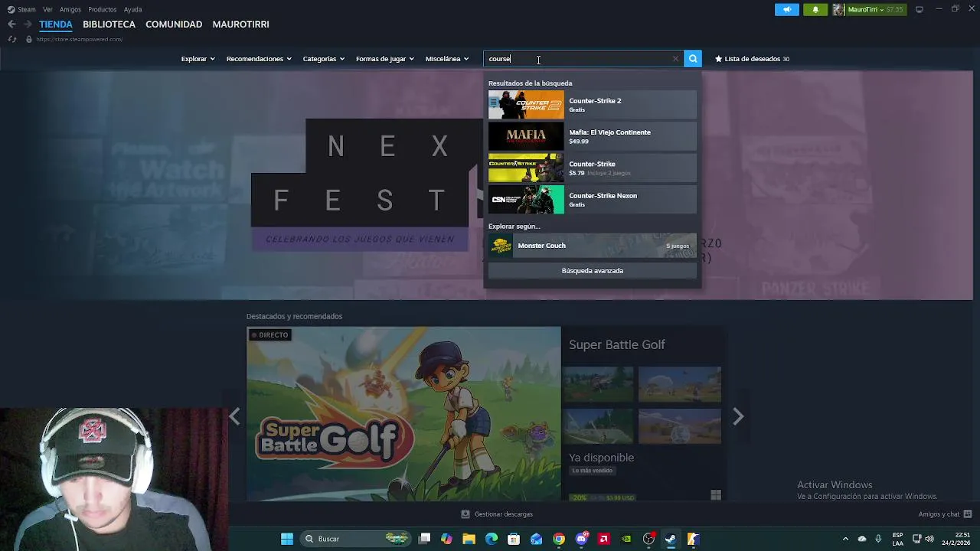Select the Counter-Strike $5.79 search result
The height and width of the screenshot is (551, 980).
click(x=593, y=168)
